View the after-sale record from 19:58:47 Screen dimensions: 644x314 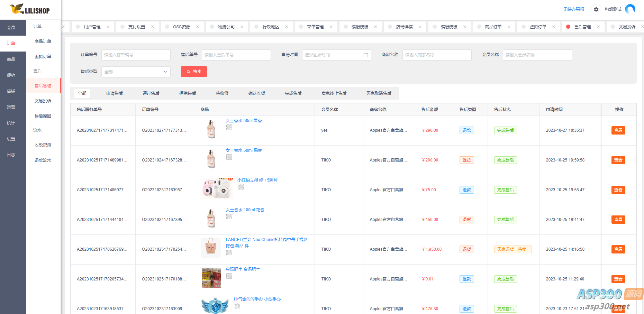click(618, 190)
